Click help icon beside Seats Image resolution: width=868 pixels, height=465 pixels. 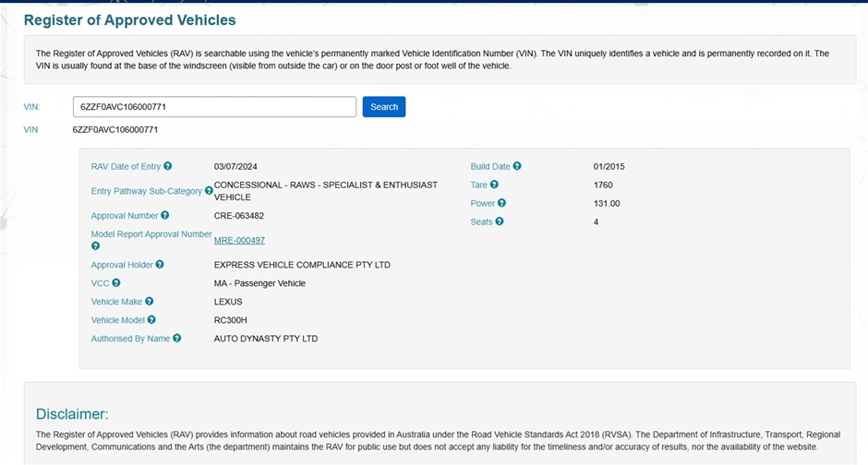(500, 221)
